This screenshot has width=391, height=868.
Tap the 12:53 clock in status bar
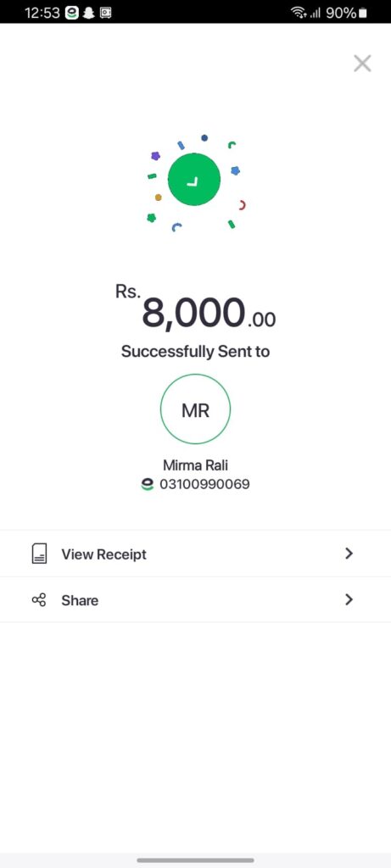[x=42, y=13]
